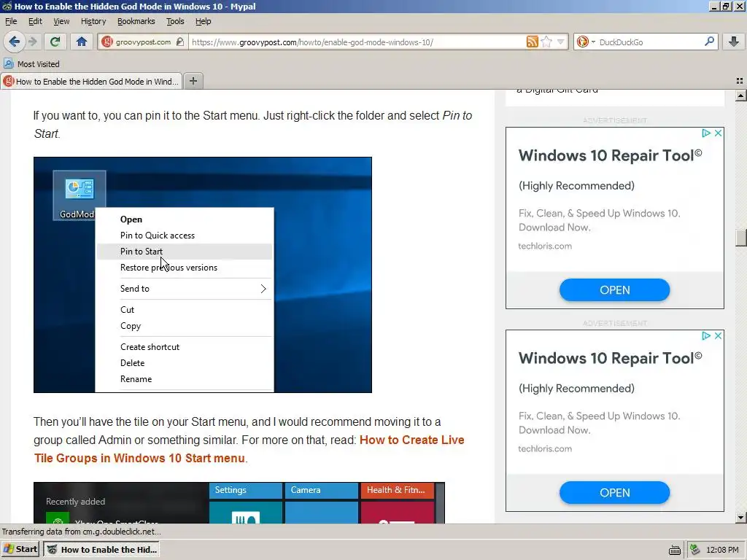The width and height of the screenshot is (747, 560).
Task: Click the Start menu tiles screenshot image
Action: coord(239,503)
